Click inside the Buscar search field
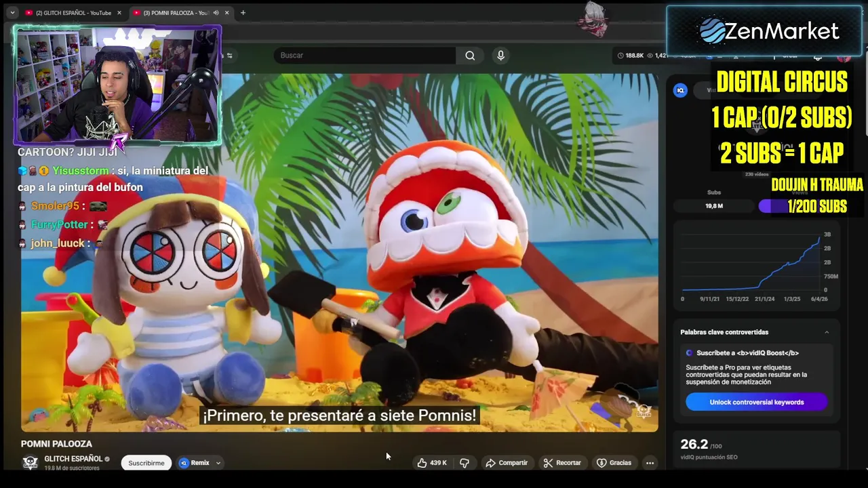Screen dimensions: 868x488 coord(366,56)
